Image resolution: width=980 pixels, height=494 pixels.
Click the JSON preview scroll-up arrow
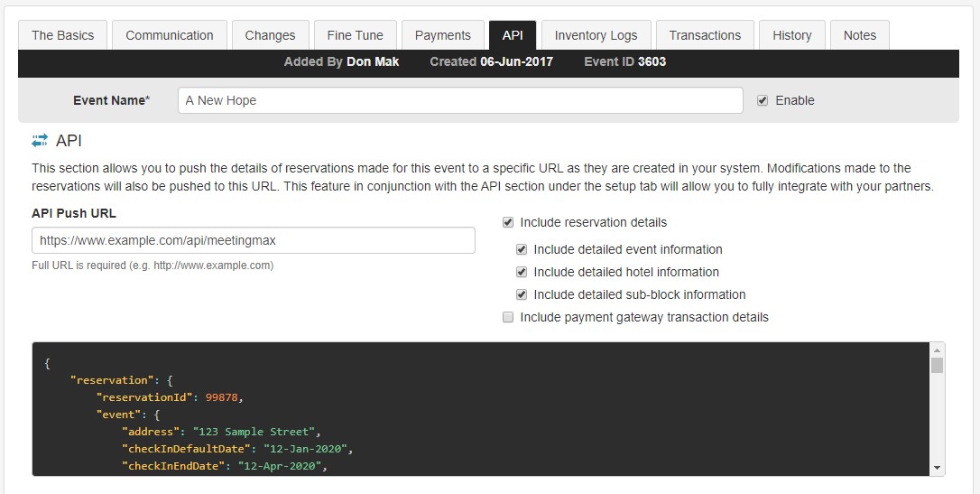[938, 350]
